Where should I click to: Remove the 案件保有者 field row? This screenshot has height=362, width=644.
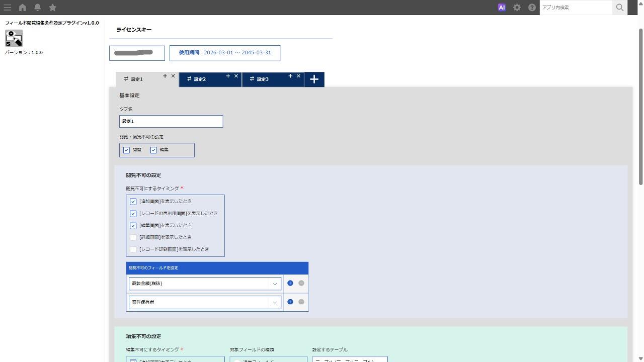point(301,302)
